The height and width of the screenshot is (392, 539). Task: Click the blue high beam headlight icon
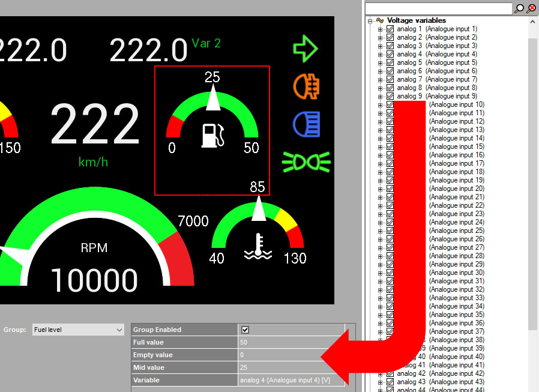306,124
